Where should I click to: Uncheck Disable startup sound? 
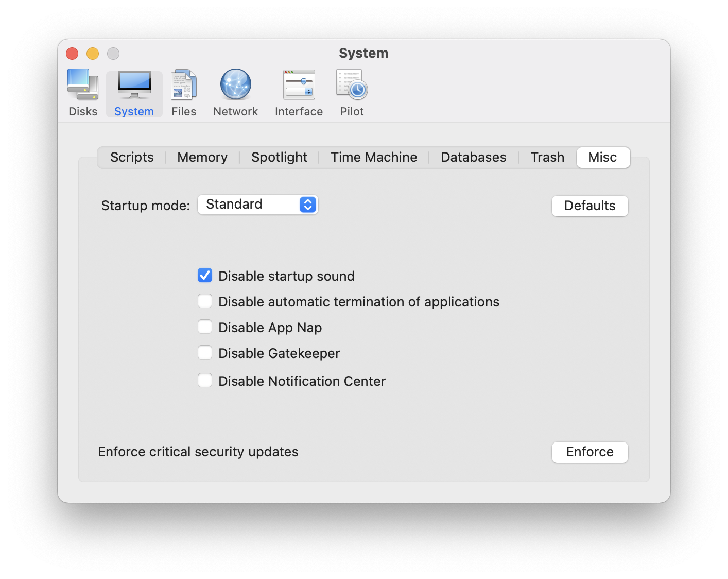click(205, 276)
